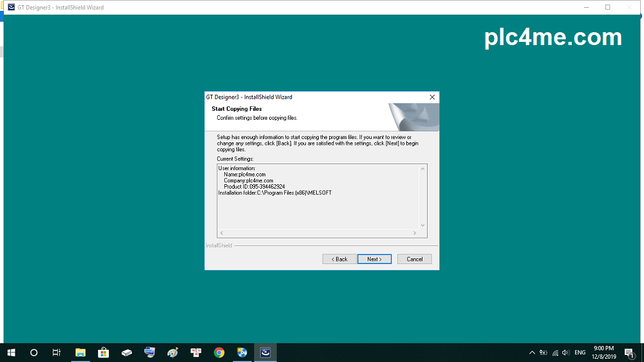644x362 pixels.
Task: Open the Action Center notifications
Action: (x=629, y=352)
